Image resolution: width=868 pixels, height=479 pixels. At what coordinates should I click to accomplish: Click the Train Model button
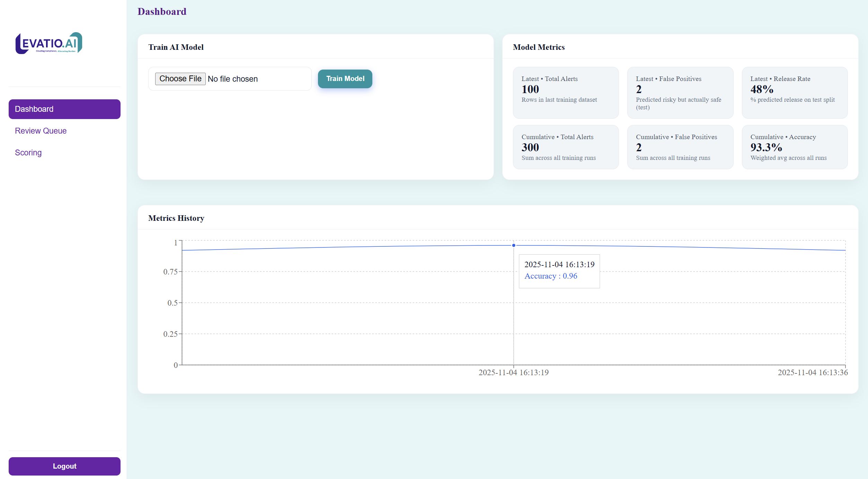[x=345, y=79]
